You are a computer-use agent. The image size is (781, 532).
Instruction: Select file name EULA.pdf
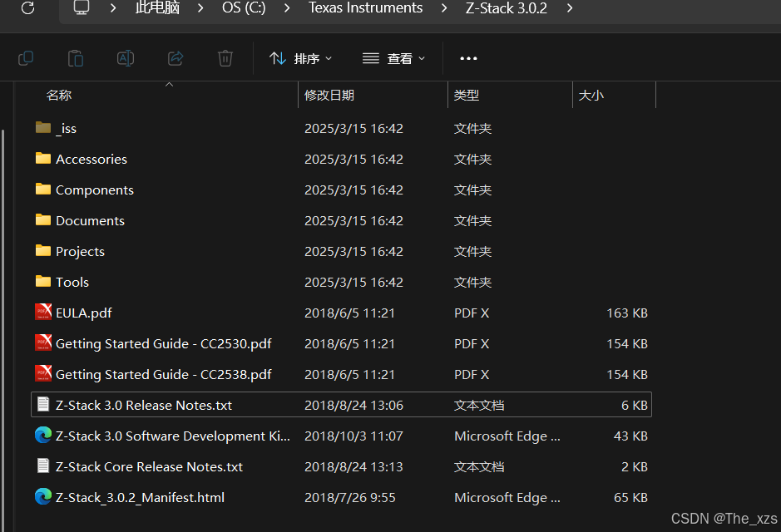tap(84, 313)
